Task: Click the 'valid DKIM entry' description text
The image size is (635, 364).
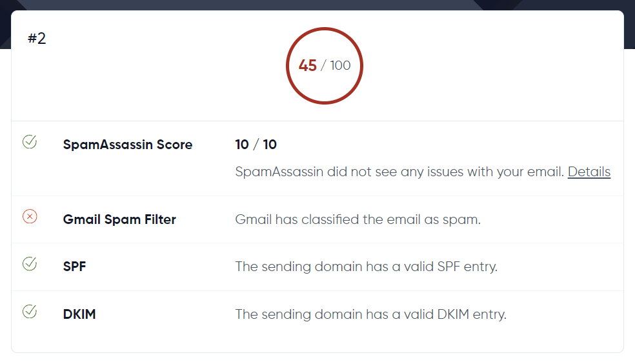Action: tap(370, 314)
